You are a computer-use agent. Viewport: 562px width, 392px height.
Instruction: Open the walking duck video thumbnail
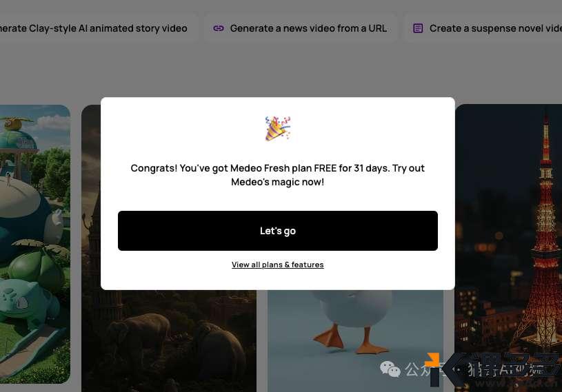click(355, 340)
